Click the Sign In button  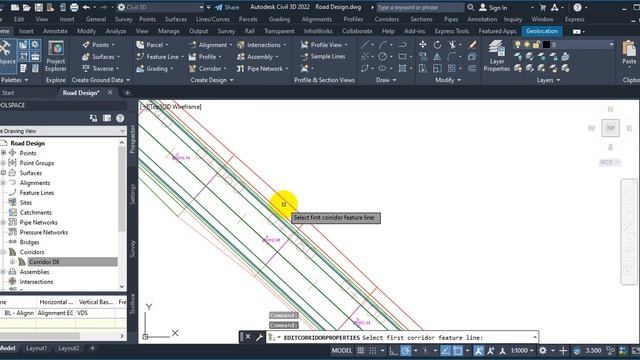(x=493, y=7)
